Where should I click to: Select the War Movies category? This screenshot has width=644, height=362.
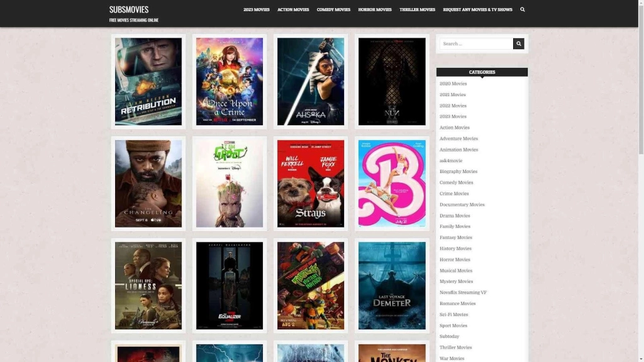coord(452,358)
